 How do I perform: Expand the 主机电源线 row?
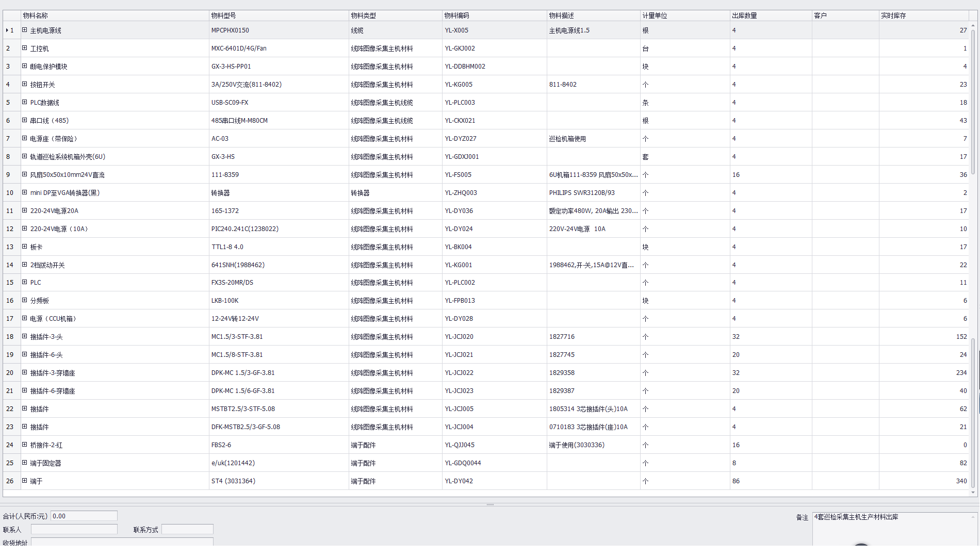[x=24, y=30]
